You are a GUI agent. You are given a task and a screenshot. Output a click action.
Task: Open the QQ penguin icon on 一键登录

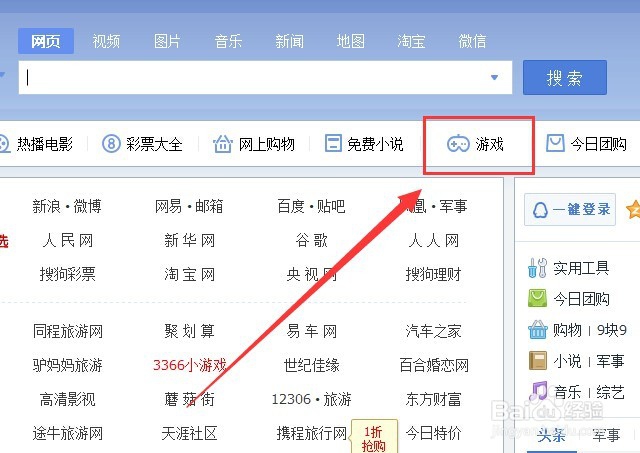click(540, 210)
